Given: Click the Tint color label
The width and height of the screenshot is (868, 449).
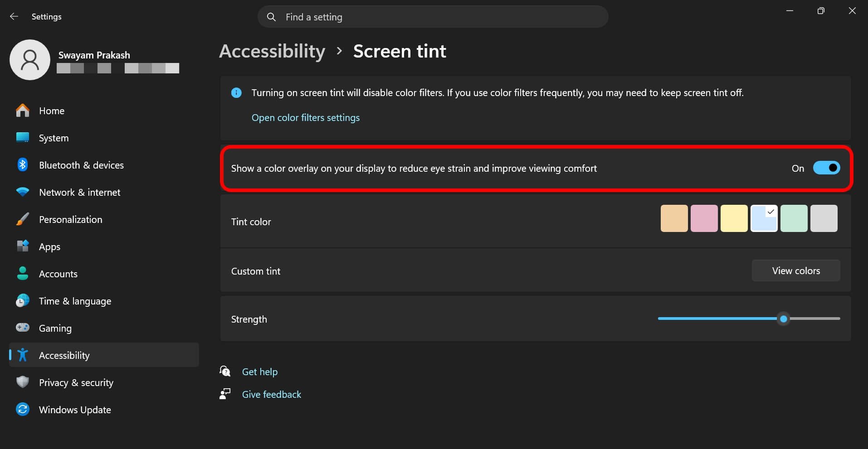Looking at the screenshot, I should (251, 222).
